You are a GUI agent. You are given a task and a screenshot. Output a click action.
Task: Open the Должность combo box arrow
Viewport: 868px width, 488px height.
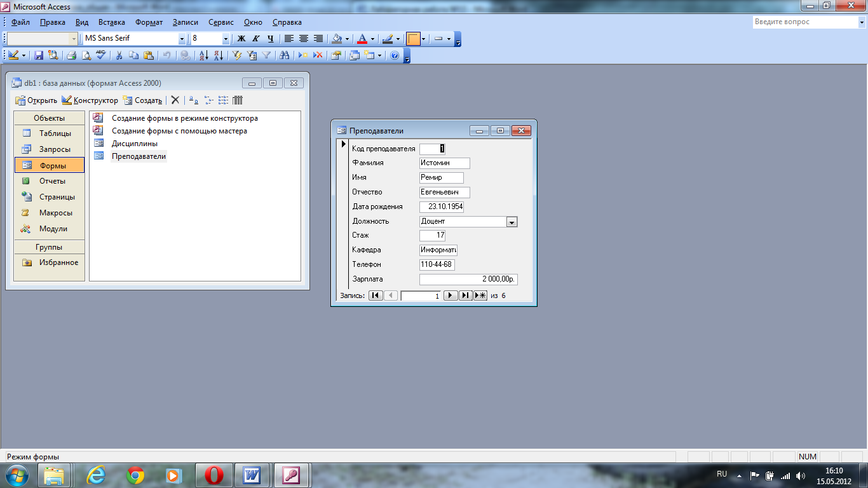pos(512,222)
